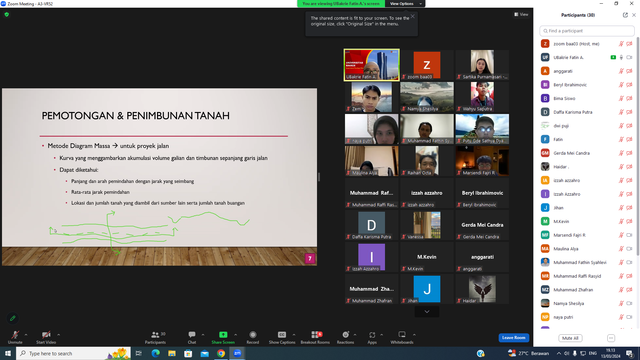Expand video options arrow next to Start Video

[x=59, y=335]
